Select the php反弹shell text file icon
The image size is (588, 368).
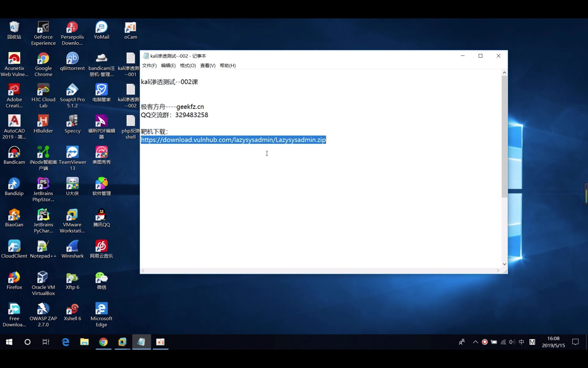click(130, 127)
